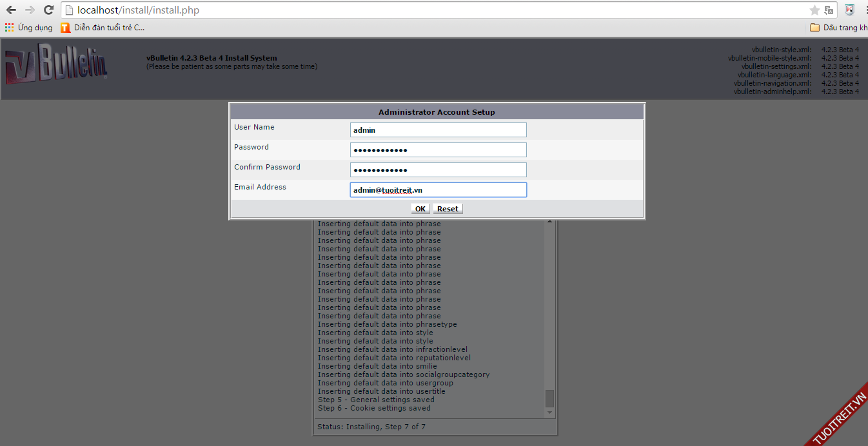Open the Ứng dụng apps shortcut
The height and width of the screenshot is (446, 868).
[x=28, y=28]
